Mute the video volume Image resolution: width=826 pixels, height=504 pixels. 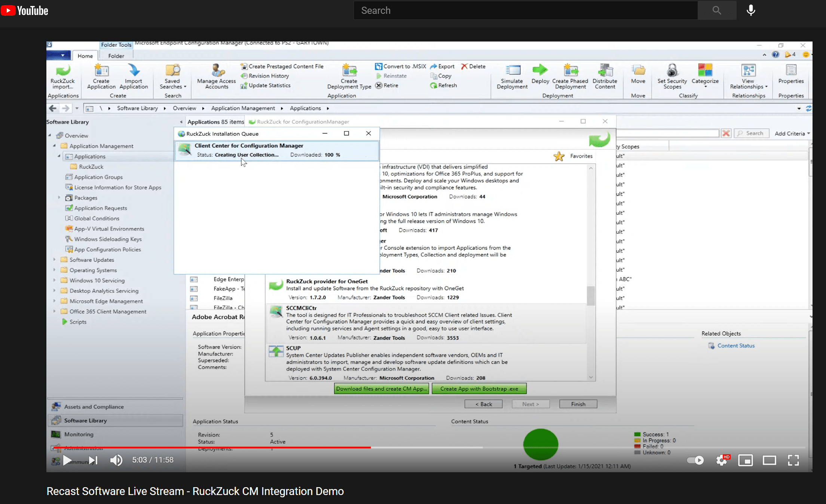116,460
